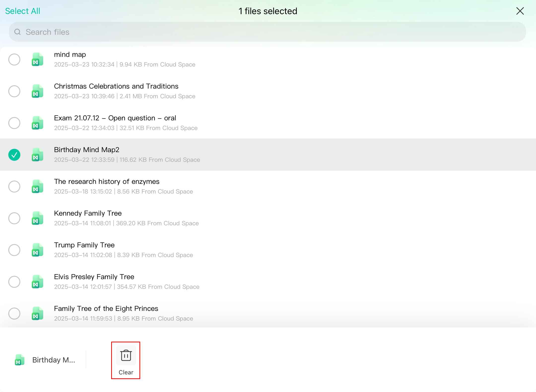Pick Kennedy Family Tree file row
This screenshot has width=536, height=392.
point(88,213)
